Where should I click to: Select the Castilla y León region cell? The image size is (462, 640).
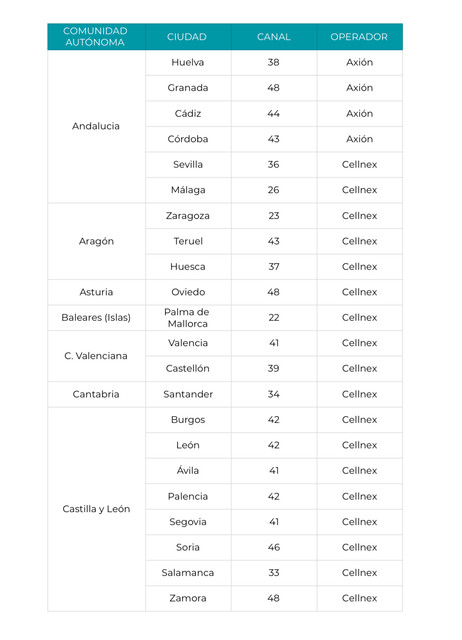click(96, 509)
